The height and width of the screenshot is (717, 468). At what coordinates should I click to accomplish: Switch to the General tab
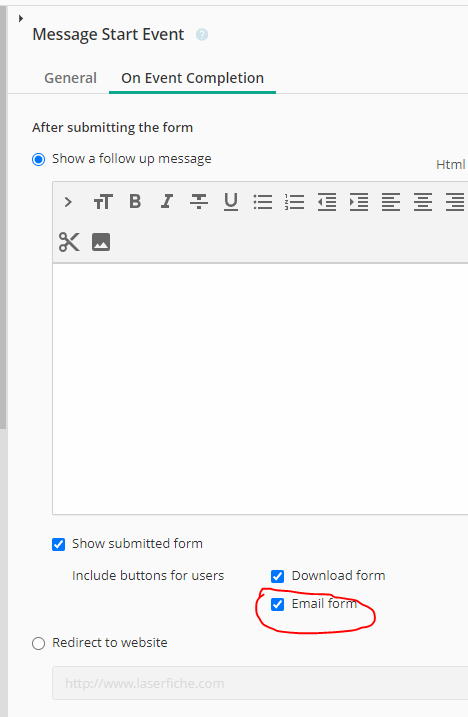70,78
